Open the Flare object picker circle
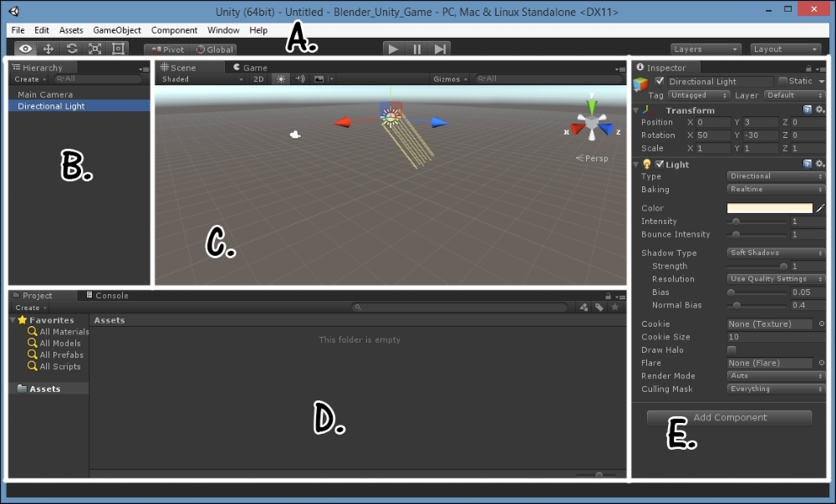The width and height of the screenshot is (836, 504). point(822,363)
